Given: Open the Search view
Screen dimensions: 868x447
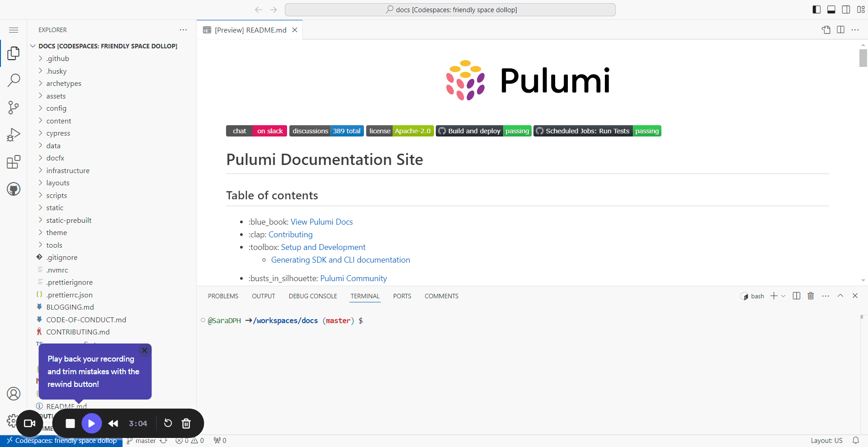Looking at the screenshot, I should coord(14,80).
